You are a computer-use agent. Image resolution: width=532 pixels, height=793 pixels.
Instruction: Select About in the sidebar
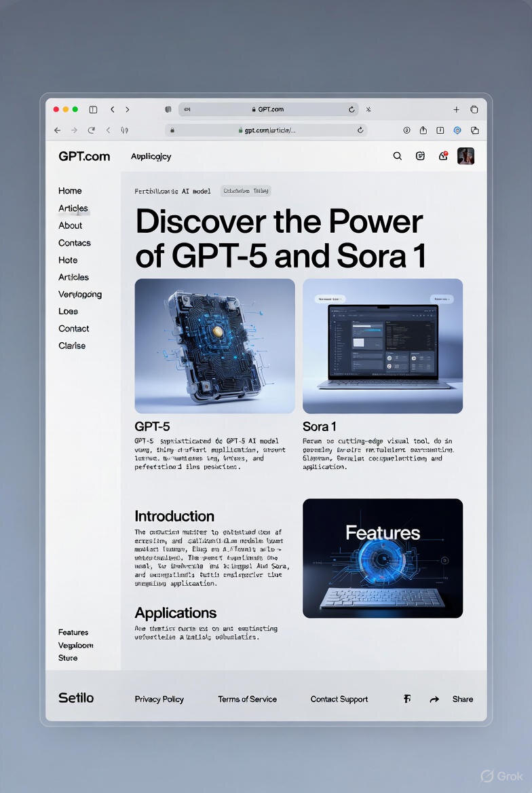tap(71, 225)
